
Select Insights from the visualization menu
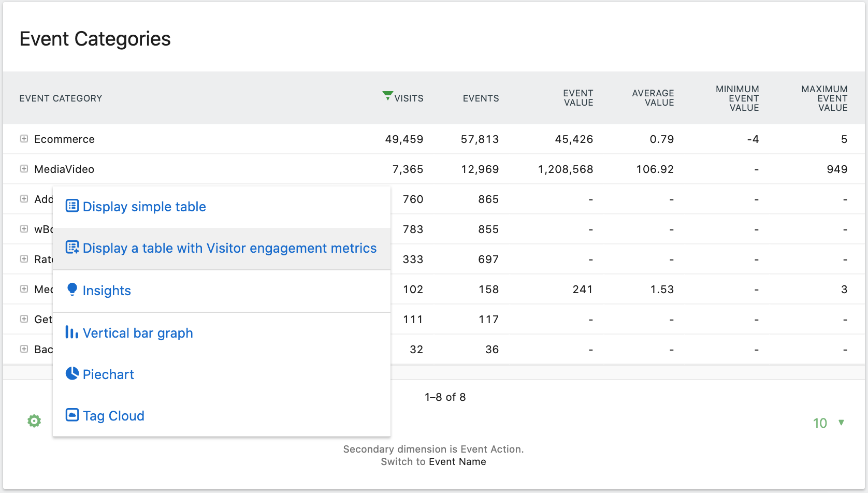coord(107,291)
